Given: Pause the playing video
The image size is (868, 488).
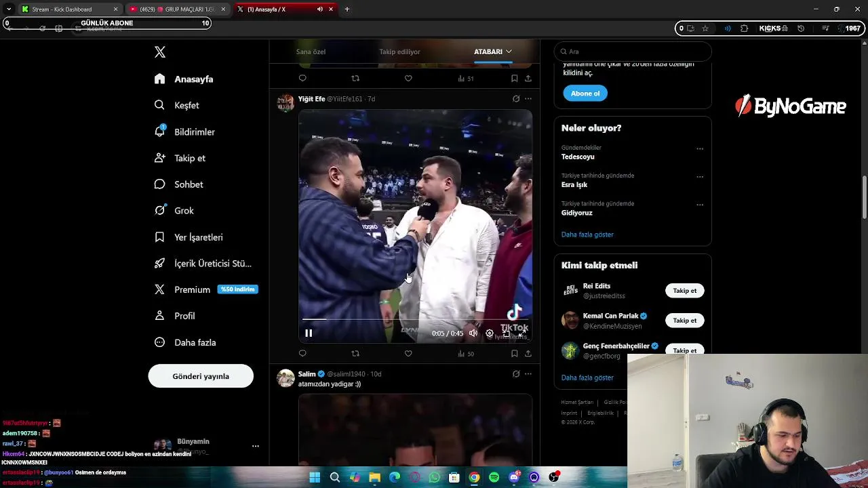Looking at the screenshot, I should [x=309, y=333].
